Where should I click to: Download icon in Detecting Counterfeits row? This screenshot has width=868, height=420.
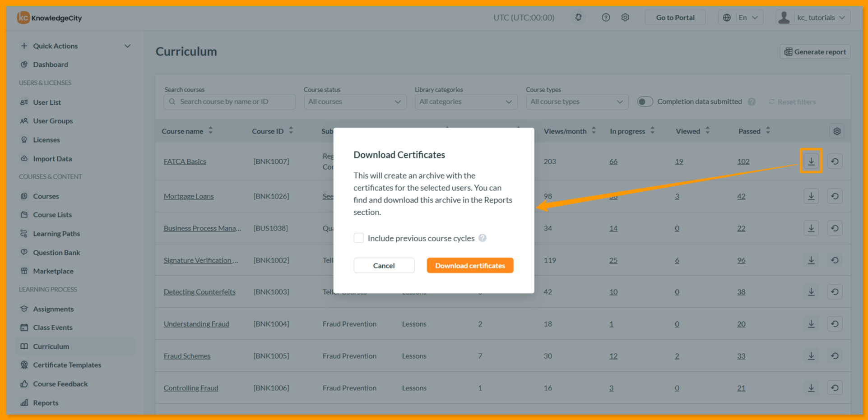811,292
